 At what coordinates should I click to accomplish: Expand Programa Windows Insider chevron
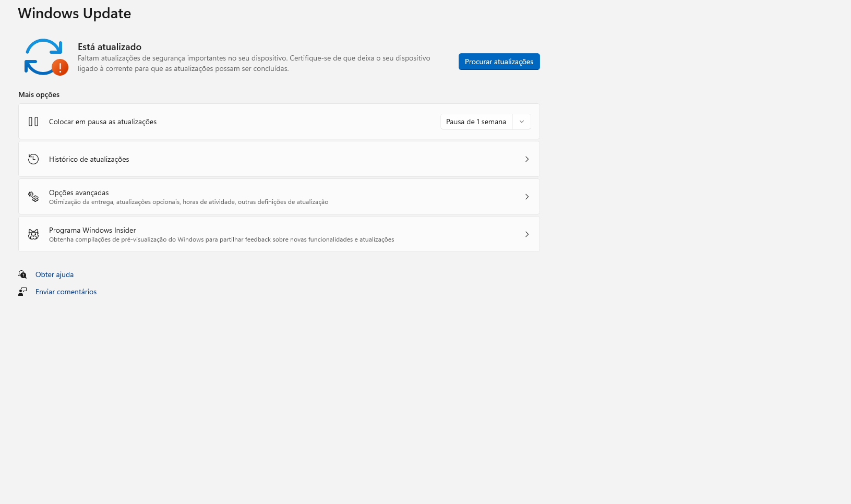[527, 234]
